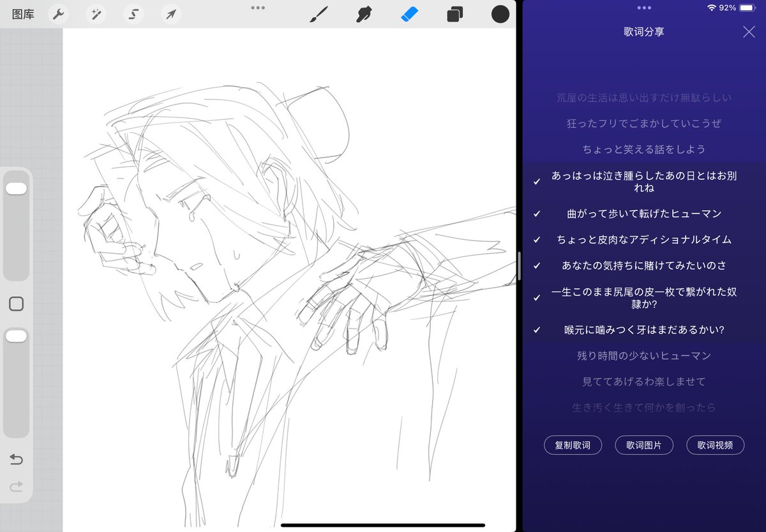Select the Smudge tool
766x532 pixels.
[x=364, y=13]
